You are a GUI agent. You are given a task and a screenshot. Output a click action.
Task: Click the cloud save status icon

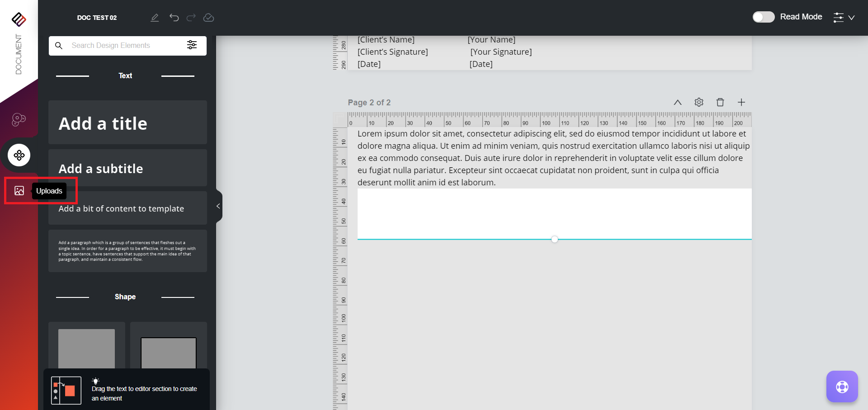(x=208, y=18)
